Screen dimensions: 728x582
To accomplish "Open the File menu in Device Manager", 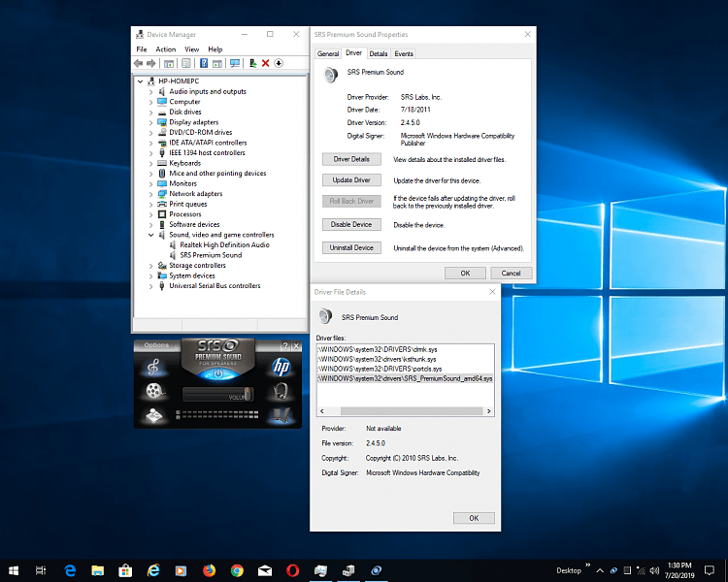I will click(x=141, y=49).
